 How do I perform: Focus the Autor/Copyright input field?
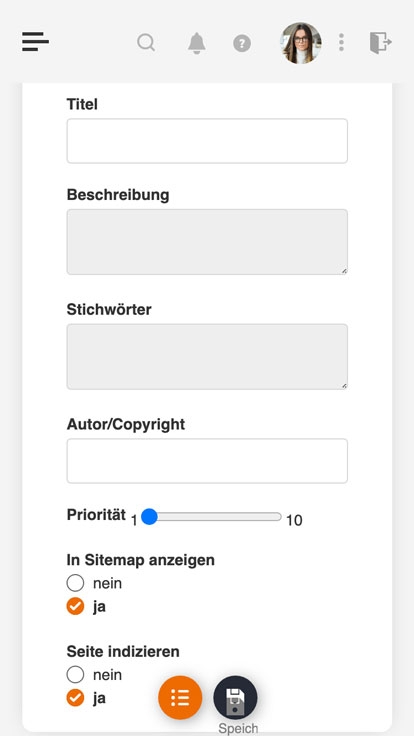click(x=207, y=461)
